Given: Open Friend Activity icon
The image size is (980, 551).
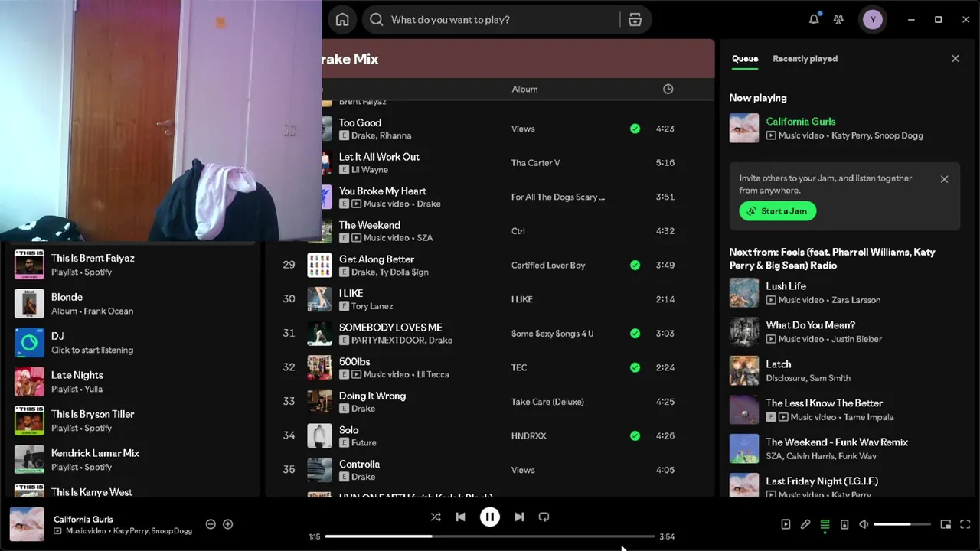Looking at the screenshot, I should (838, 20).
